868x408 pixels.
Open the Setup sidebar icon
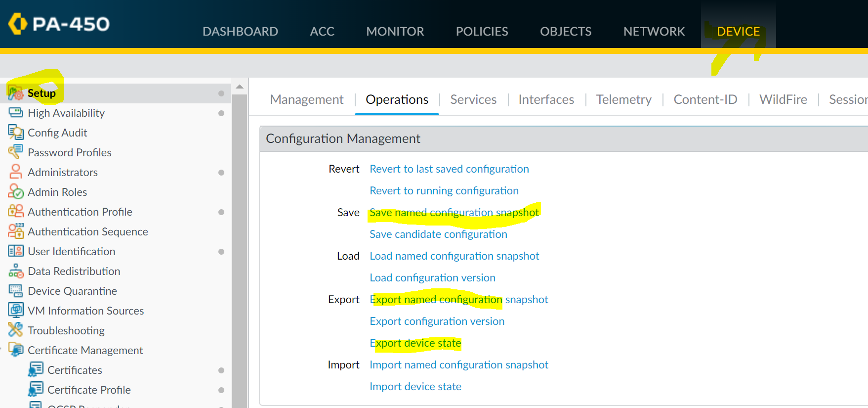15,93
